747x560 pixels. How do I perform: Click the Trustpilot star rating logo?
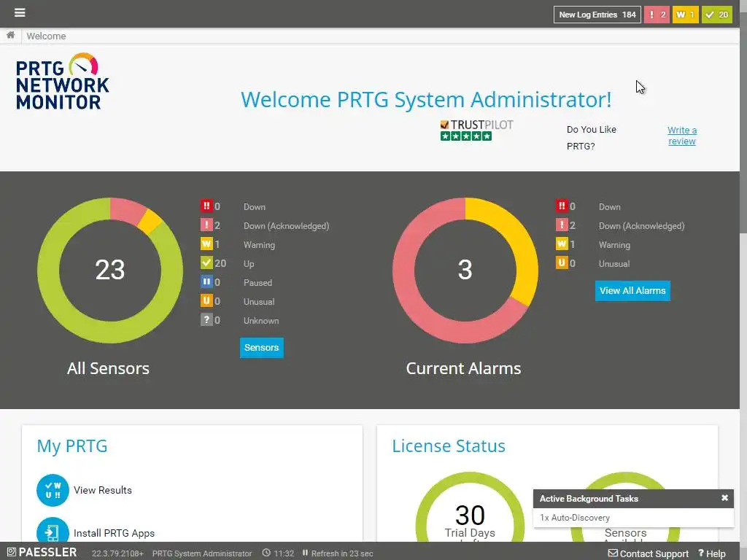[476, 131]
